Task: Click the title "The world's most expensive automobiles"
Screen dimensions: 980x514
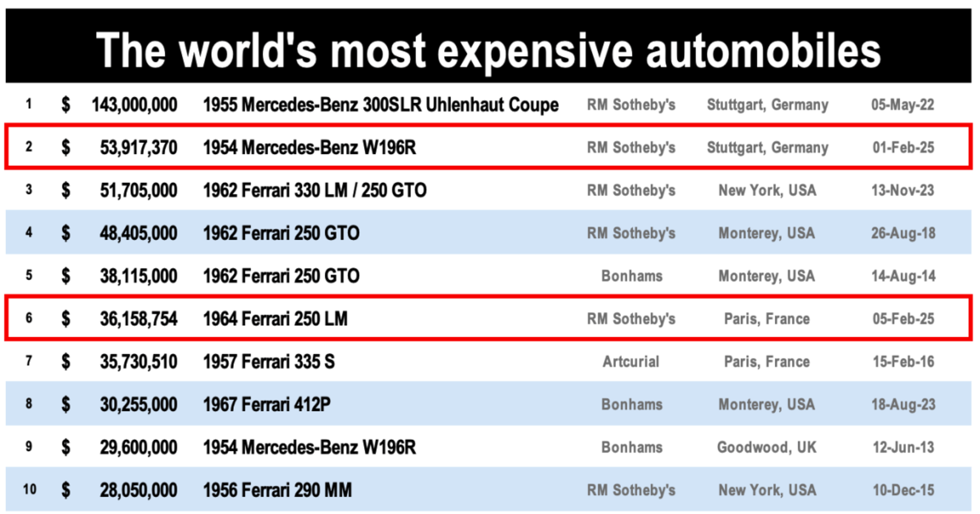Action: (489, 51)
